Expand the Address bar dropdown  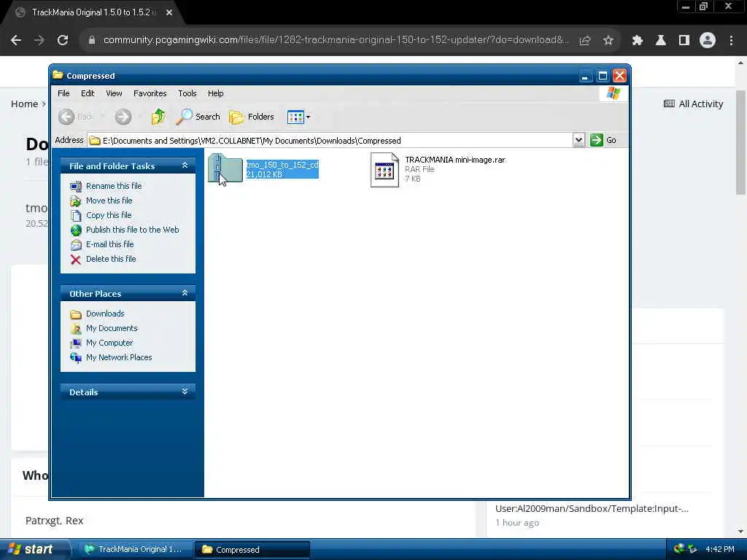[x=578, y=140]
